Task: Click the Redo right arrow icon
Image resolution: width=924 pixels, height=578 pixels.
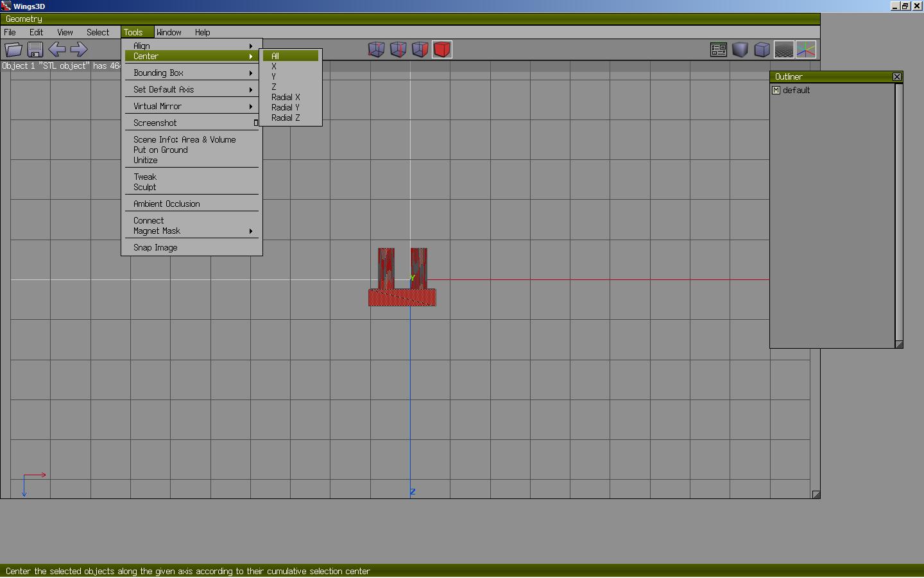Action: 79,49
